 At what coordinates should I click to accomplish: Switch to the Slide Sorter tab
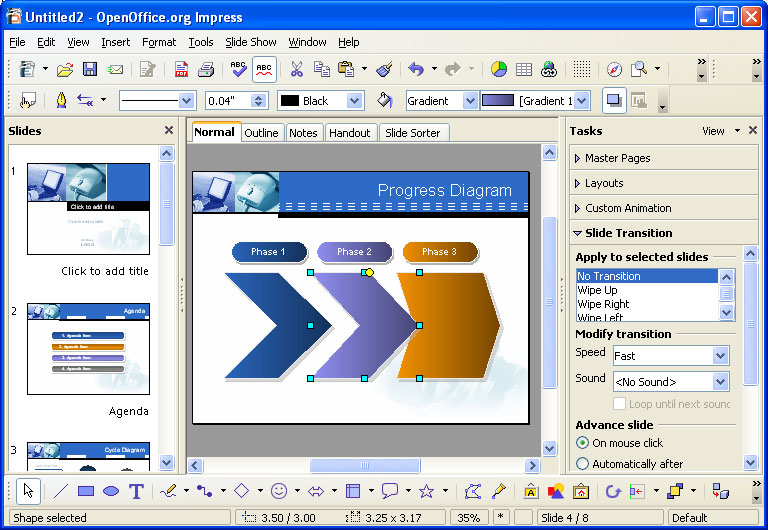click(x=412, y=133)
